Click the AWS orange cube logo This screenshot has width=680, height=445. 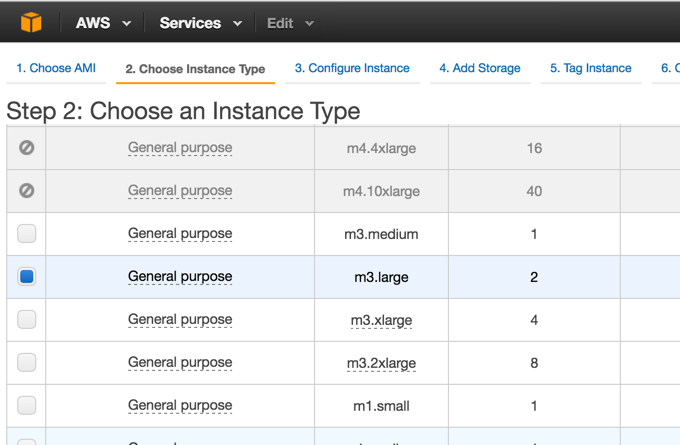[x=32, y=22]
